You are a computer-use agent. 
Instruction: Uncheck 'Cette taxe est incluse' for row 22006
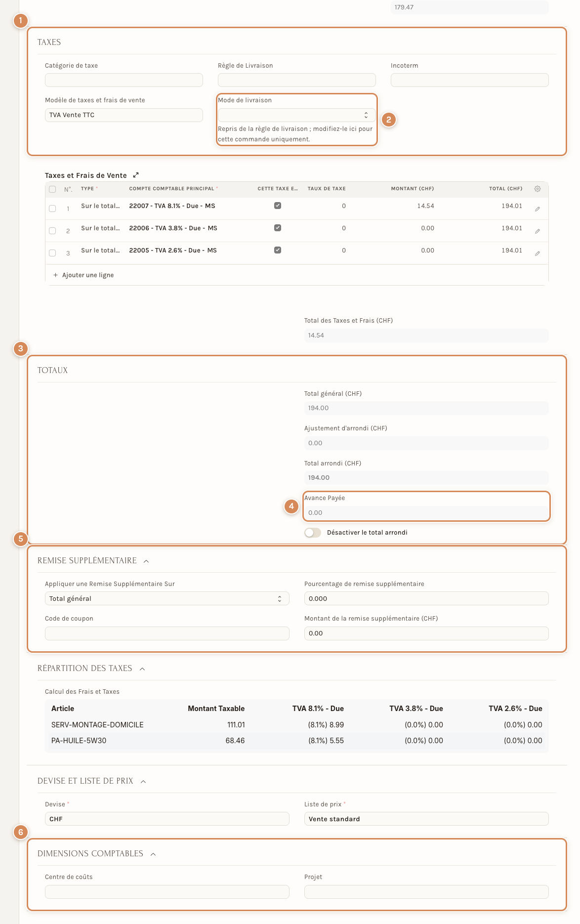[278, 228]
